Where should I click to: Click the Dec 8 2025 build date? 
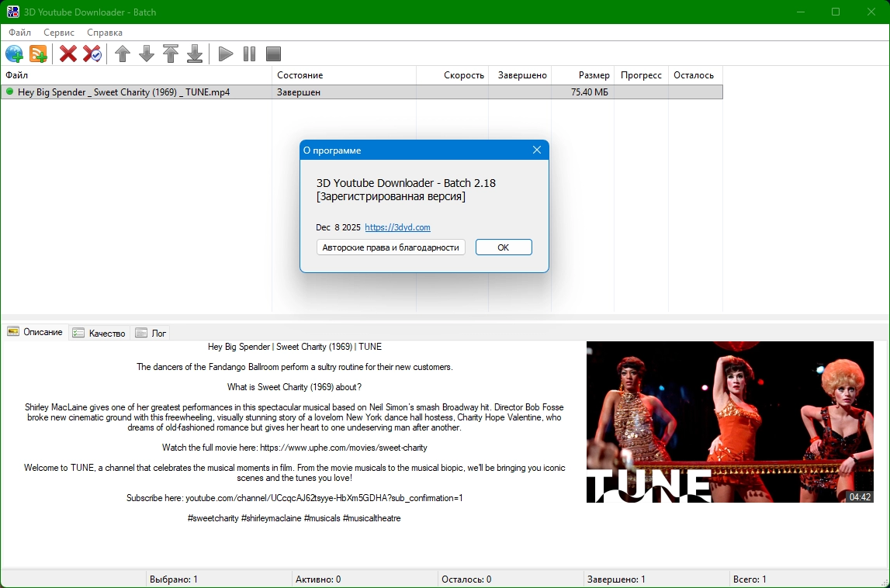click(x=338, y=227)
